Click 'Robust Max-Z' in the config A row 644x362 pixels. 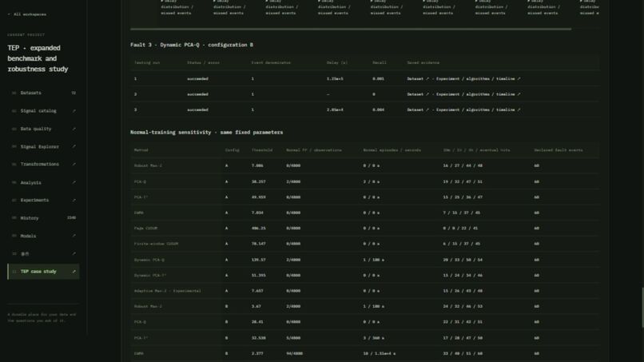pyautogui.click(x=148, y=165)
